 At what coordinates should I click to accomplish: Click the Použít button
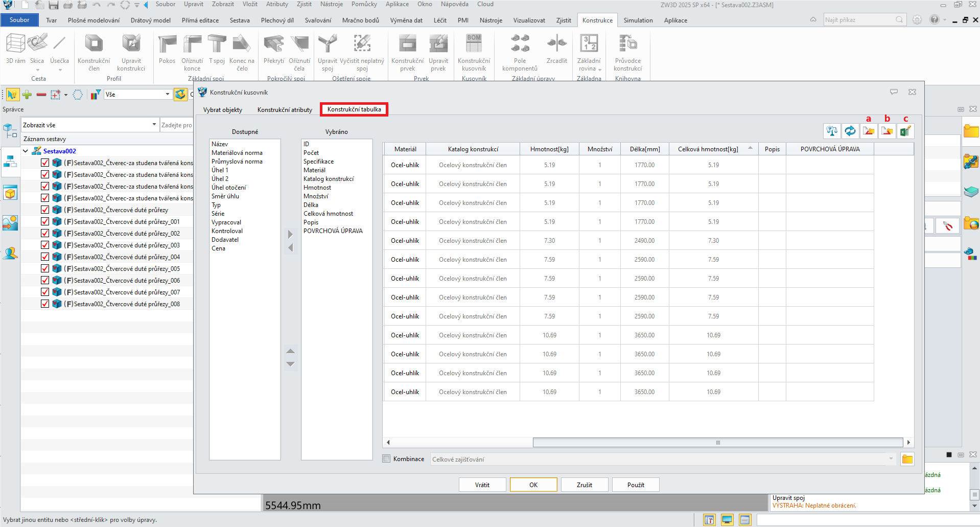[636, 485]
